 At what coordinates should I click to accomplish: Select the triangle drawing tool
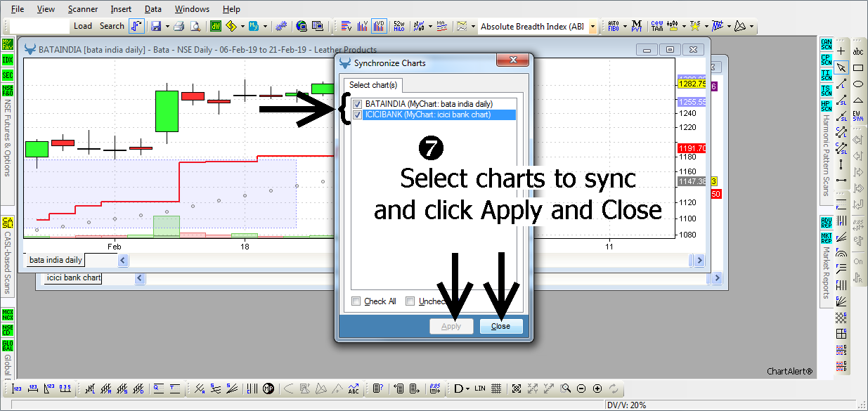tap(858, 100)
